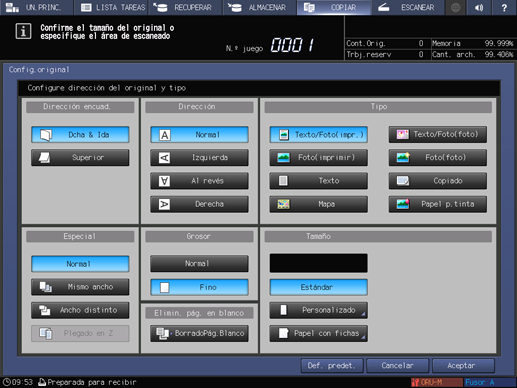Image resolution: width=517 pixels, height=388 pixels.
Task: Click the Preparada para recibir printer icon
Action: (42, 382)
